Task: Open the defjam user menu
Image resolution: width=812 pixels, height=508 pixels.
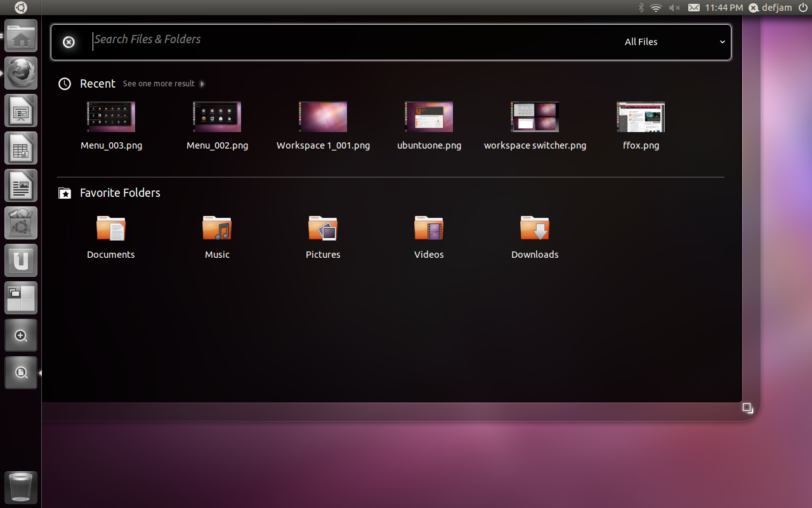Action: (770, 8)
